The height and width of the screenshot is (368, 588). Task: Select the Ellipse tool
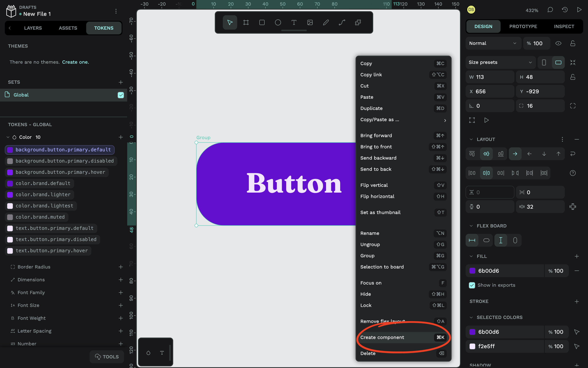278,22
